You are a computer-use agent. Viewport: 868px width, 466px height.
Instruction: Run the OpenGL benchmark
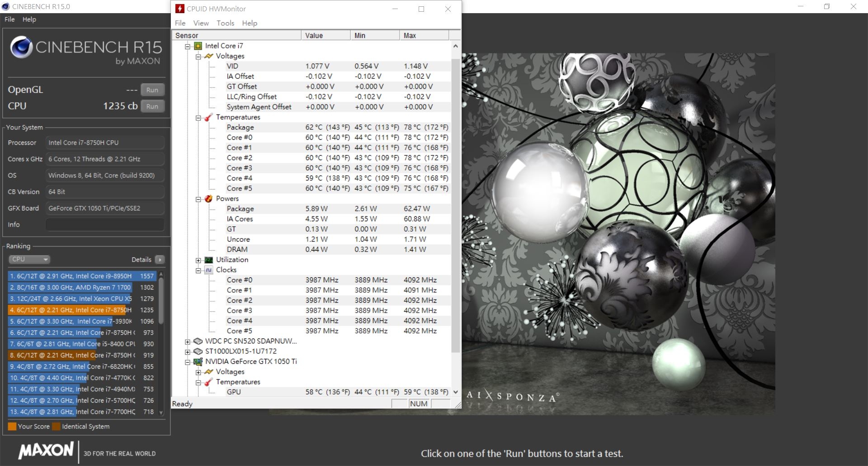(x=152, y=90)
